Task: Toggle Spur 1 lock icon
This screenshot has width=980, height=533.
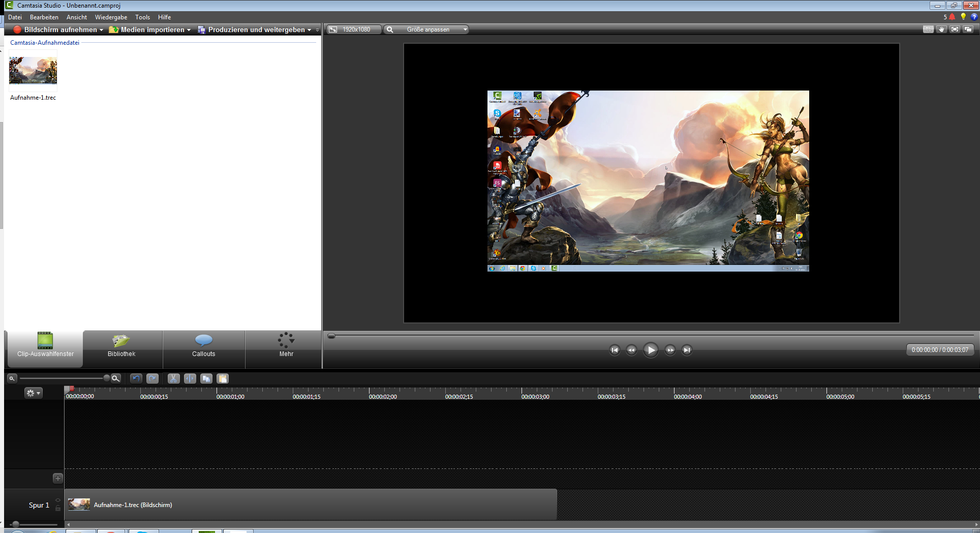Action: click(x=58, y=509)
